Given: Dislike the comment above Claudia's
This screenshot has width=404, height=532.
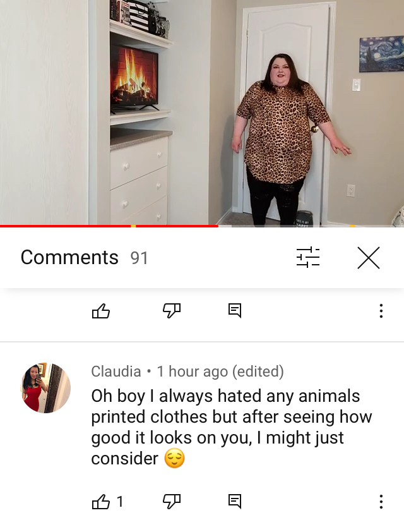Looking at the screenshot, I should tap(172, 310).
